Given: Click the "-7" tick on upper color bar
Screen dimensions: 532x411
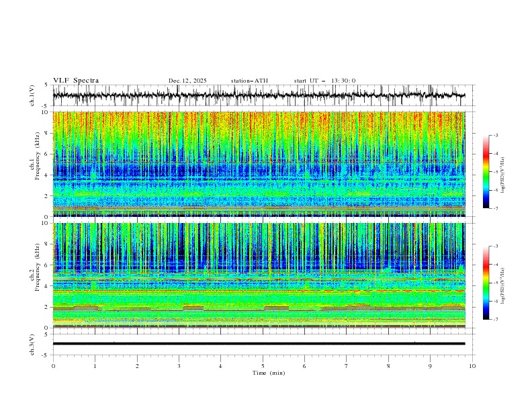Looking at the screenshot, I should pos(495,208).
